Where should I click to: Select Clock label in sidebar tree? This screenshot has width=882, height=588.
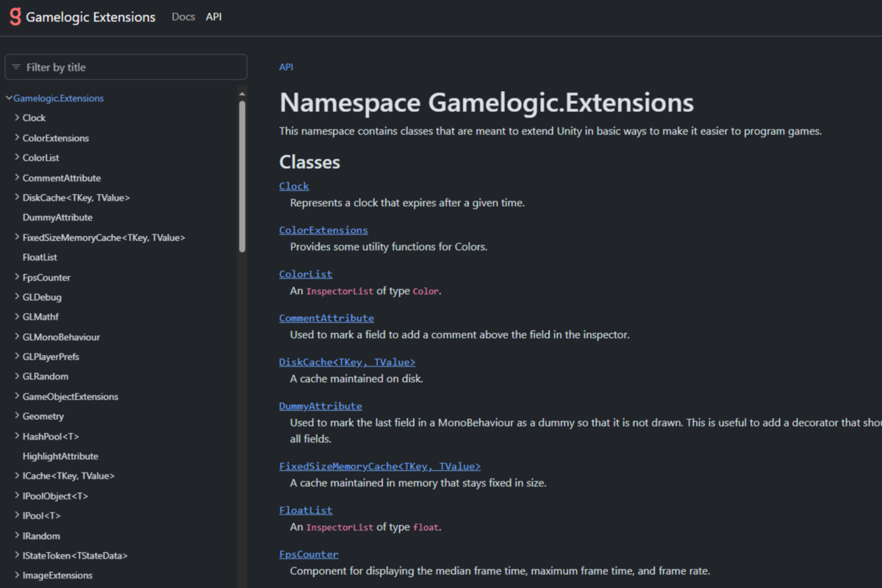click(x=34, y=118)
